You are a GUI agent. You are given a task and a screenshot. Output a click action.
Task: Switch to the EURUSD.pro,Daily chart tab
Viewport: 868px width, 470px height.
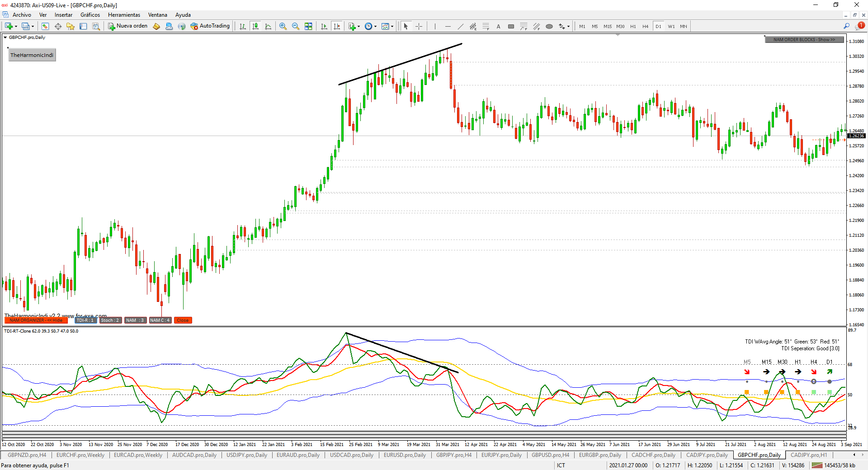point(405,455)
